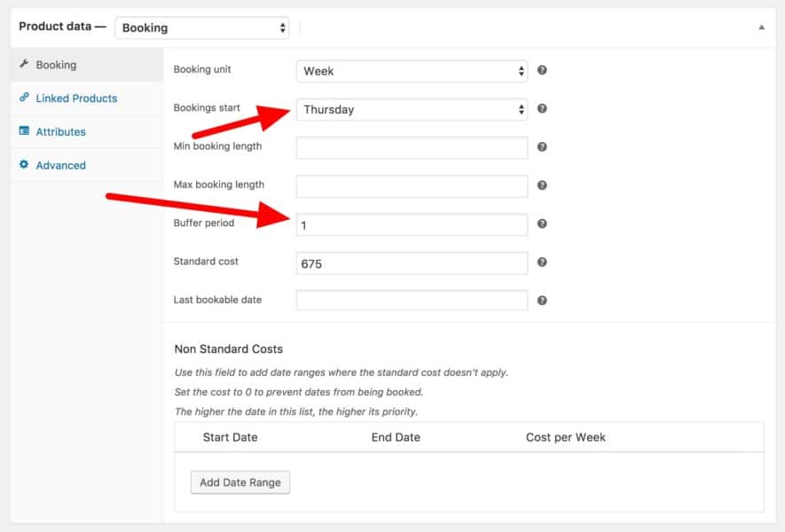Focus the Max booking length field
785x532 pixels.
click(x=412, y=186)
